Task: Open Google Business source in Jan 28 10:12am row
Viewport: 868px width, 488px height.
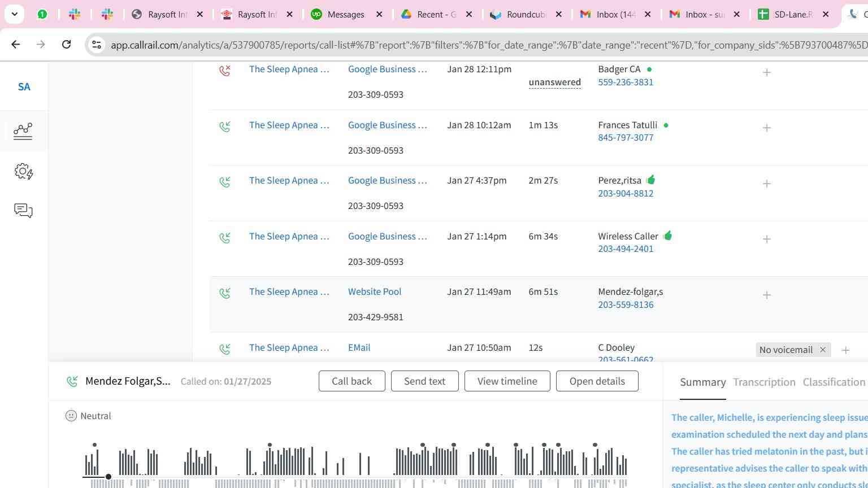Action: click(x=387, y=125)
